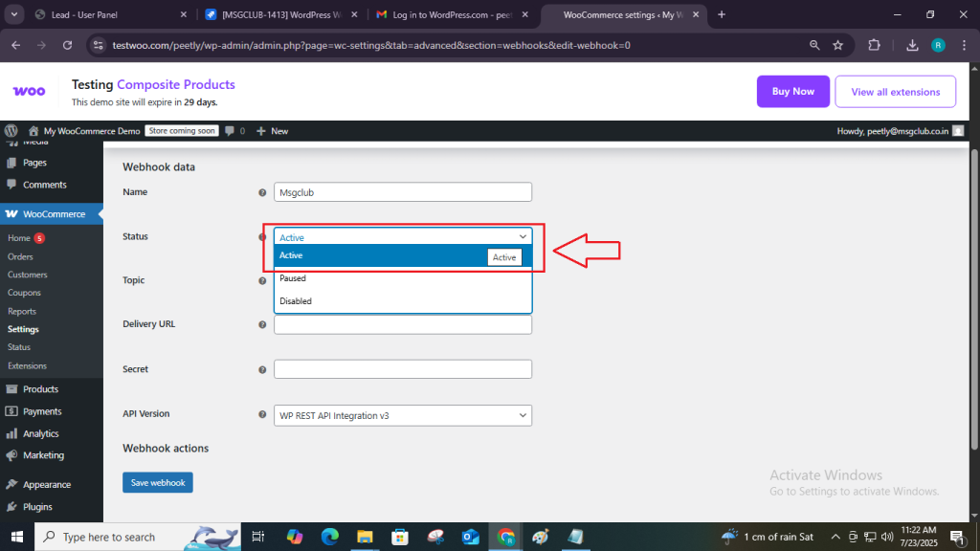Viewport: 980px width, 551px height.
Task: Select the Active status option
Action: coord(403,255)
